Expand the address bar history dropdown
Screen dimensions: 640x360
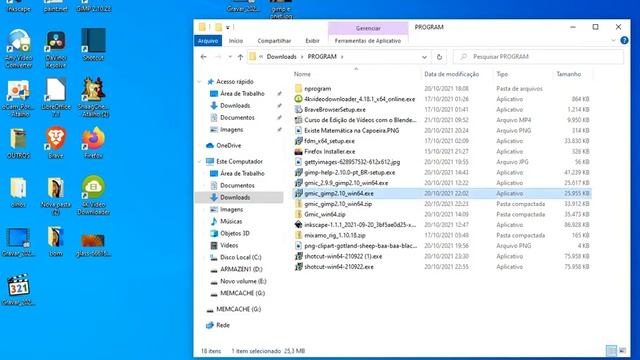424,57
